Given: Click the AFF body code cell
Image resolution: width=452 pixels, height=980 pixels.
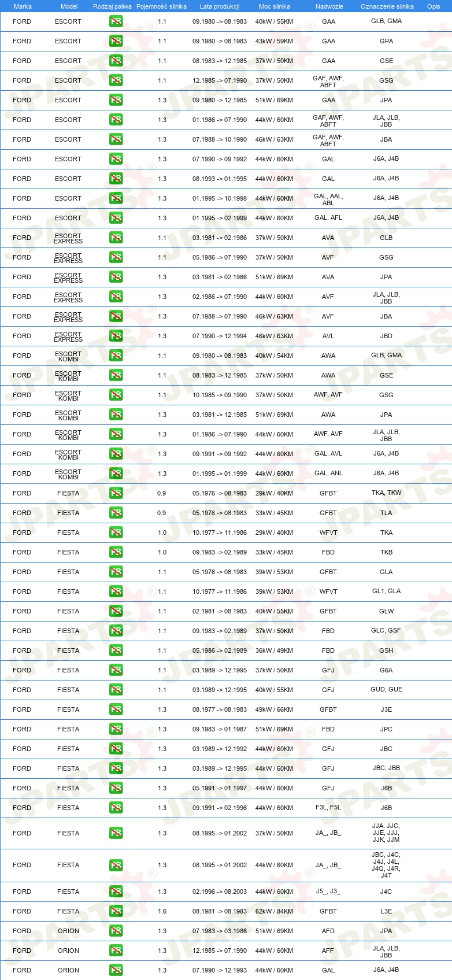Looking at the screenshot, I should click(328, 951).
